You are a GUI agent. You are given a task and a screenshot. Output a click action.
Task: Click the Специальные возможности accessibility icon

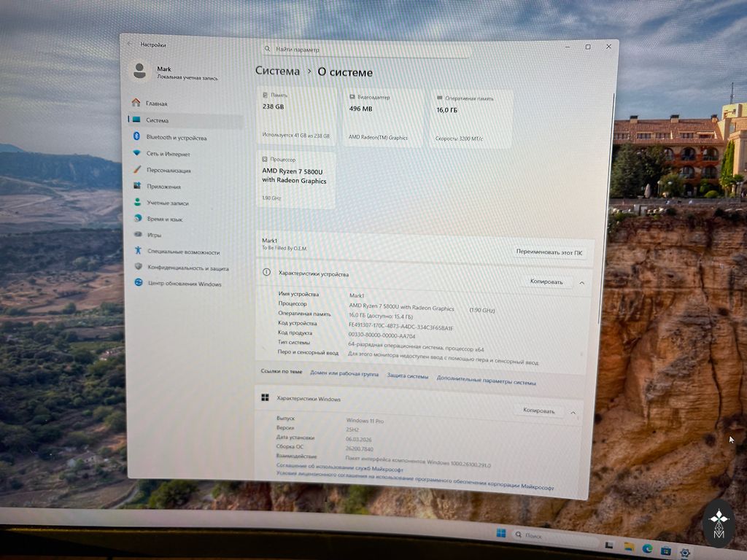[x=137, y=252]
